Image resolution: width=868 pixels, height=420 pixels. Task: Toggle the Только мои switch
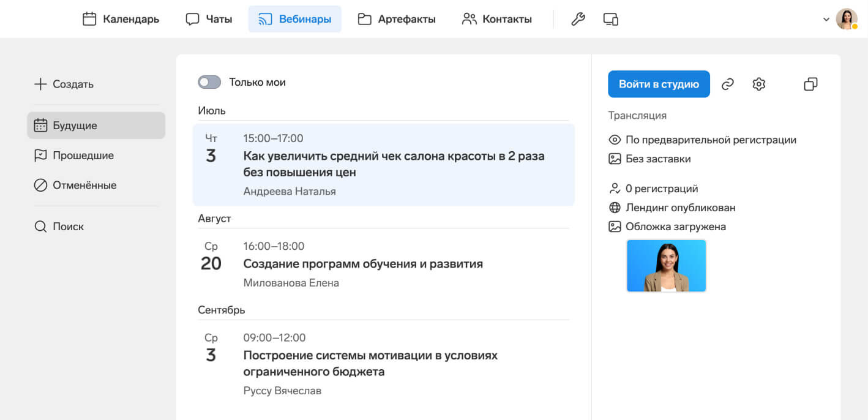[x=209, y=82]
